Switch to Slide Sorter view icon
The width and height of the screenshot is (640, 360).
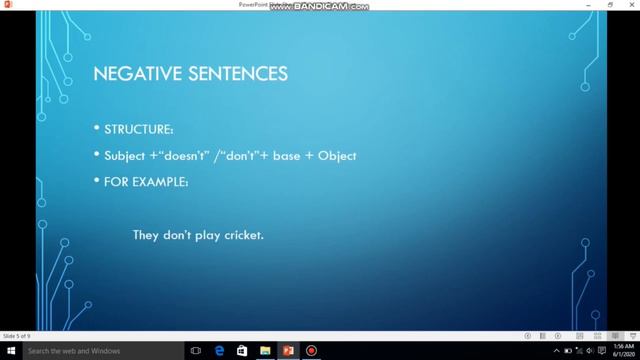tap(598, 336)
